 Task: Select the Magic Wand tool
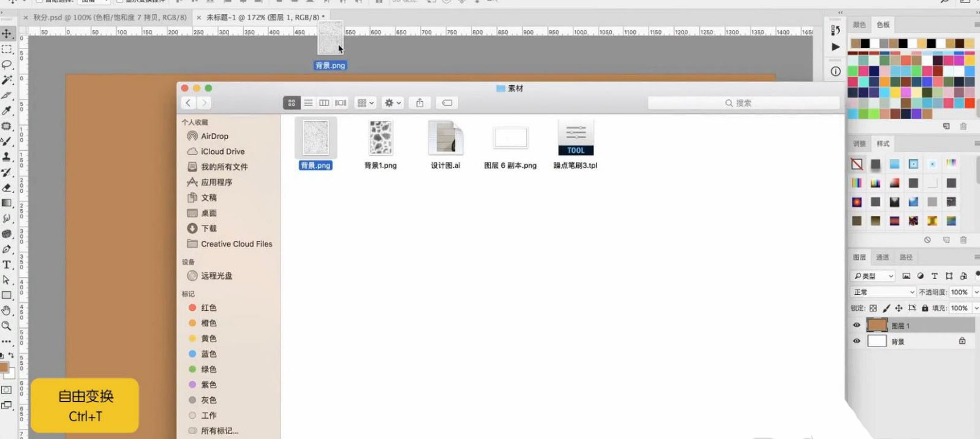click(x=7, y=80)
